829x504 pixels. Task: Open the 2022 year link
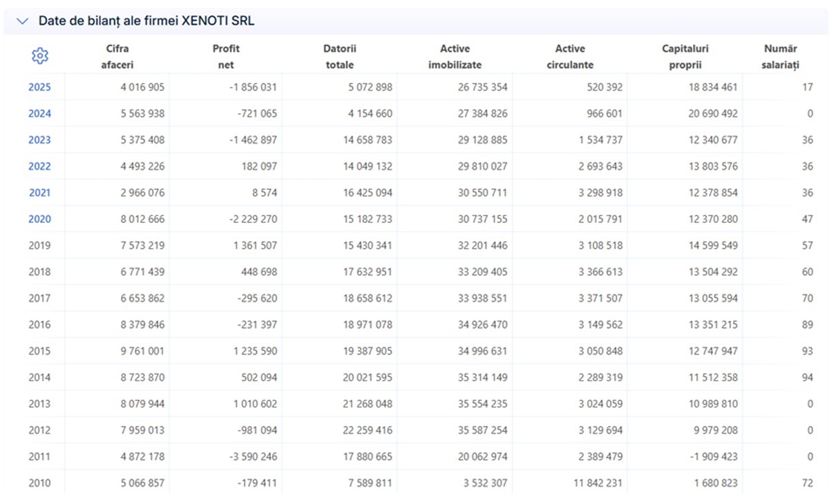(x=39, y=166)
